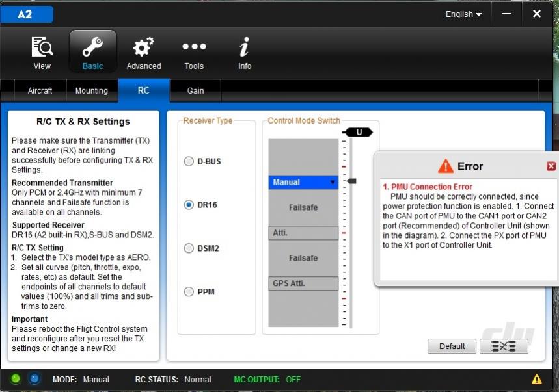
Task: Open Advanced gears settings
Action: click(x=143, y=47)
